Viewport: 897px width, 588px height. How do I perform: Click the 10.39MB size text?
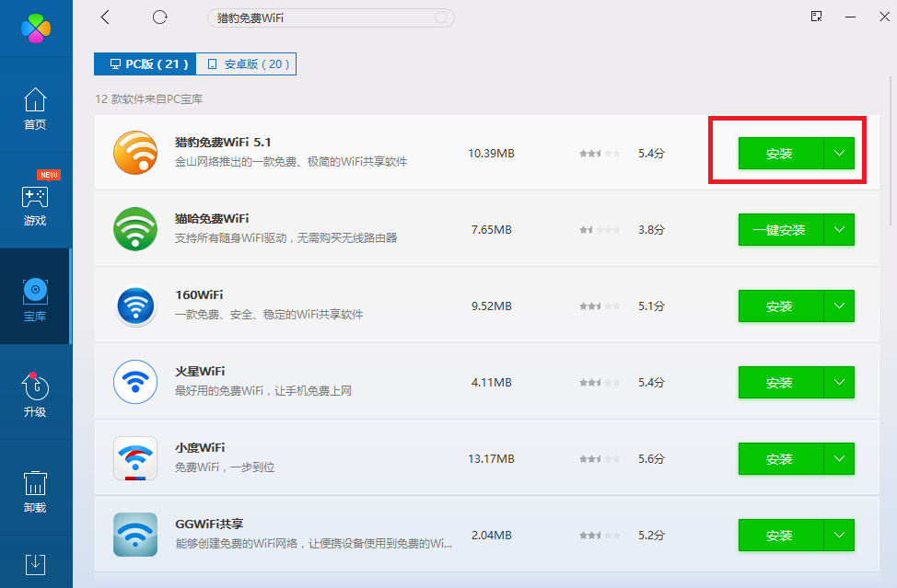(492, 153)
